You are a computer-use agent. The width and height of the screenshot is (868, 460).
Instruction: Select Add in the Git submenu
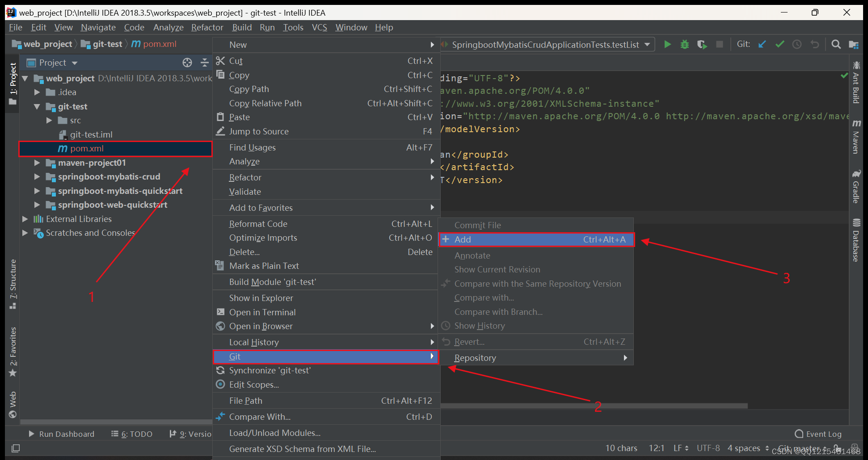536,239
